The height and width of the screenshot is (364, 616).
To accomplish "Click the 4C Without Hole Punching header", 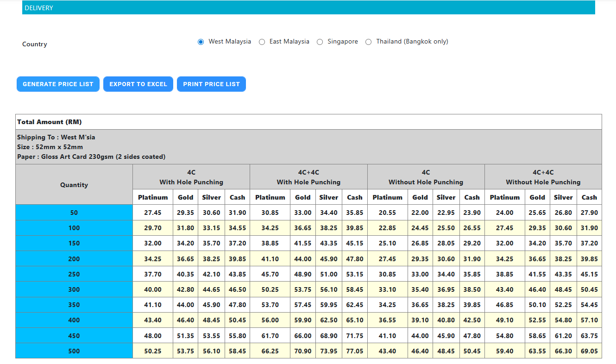I will 426,177.
